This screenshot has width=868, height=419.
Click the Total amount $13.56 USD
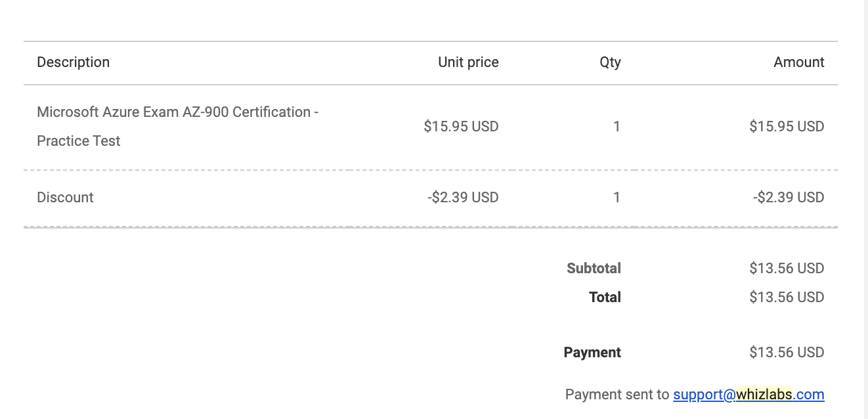coord(787,298)
